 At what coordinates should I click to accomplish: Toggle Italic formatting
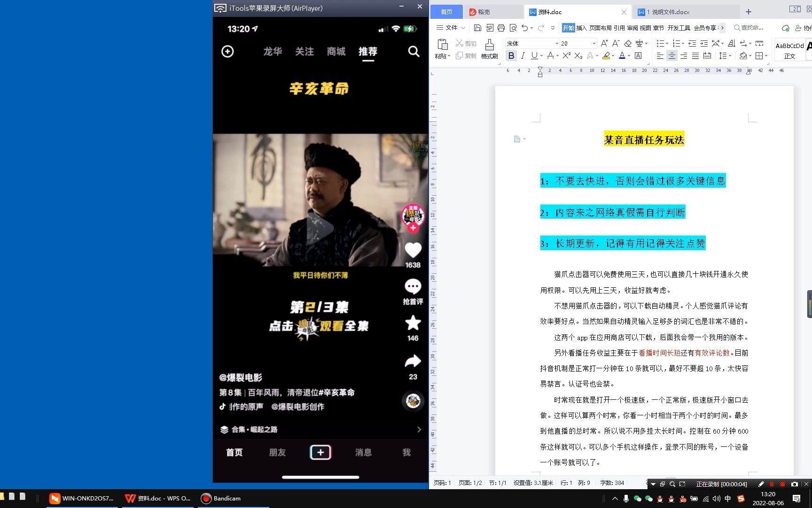click(523, 56)
